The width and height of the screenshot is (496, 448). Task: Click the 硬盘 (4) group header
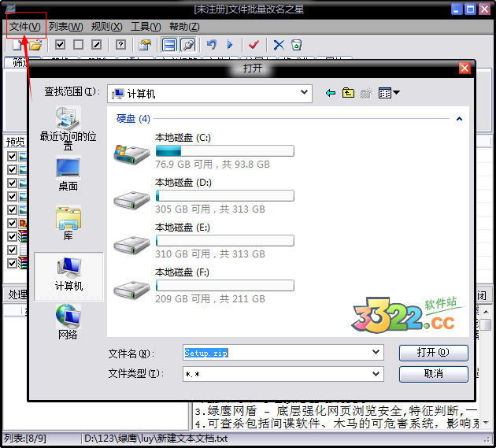pyautogui.click(x=133, y=119)
